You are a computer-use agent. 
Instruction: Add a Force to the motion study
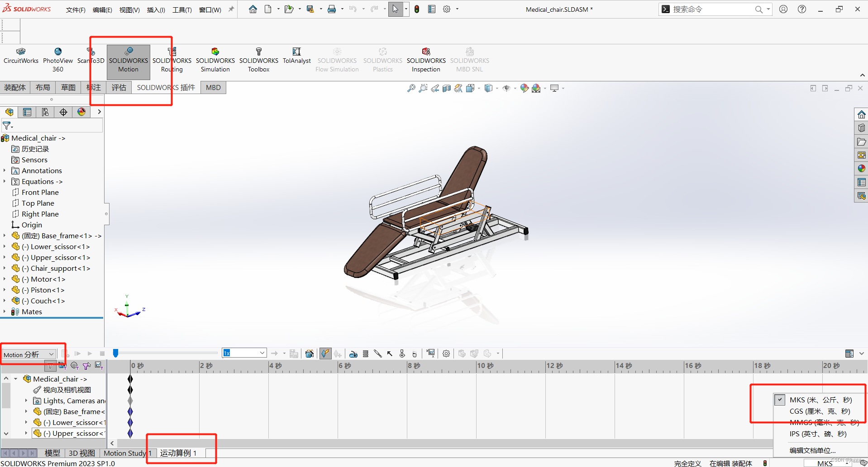tap(390, 354)
